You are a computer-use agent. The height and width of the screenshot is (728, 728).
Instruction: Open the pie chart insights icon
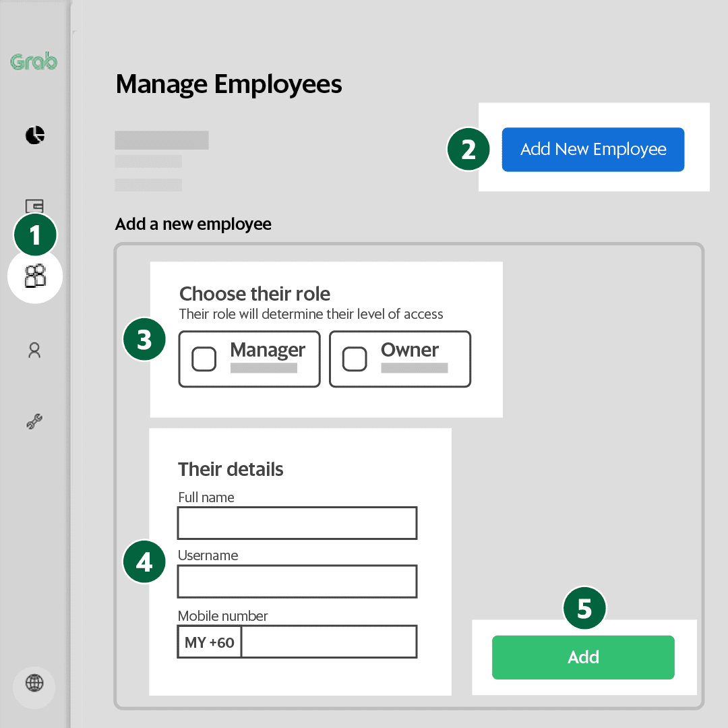pos(34,135)
